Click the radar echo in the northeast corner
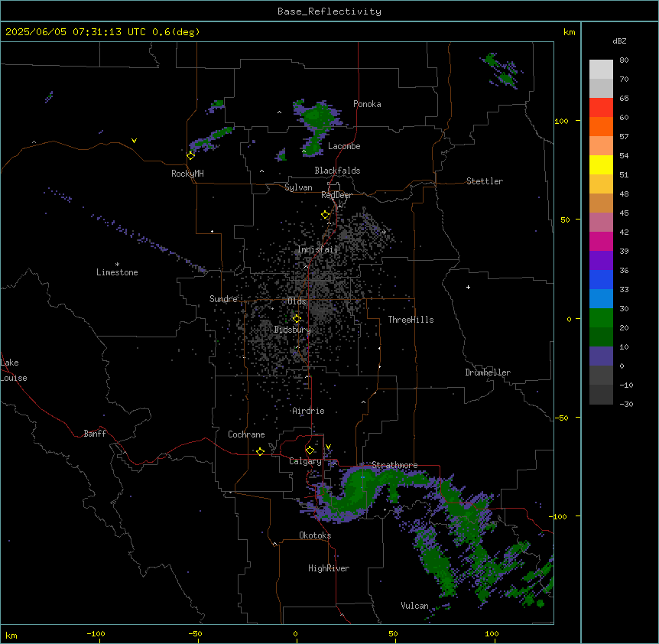This screenshot has height=644, width=659. point(503,70)
